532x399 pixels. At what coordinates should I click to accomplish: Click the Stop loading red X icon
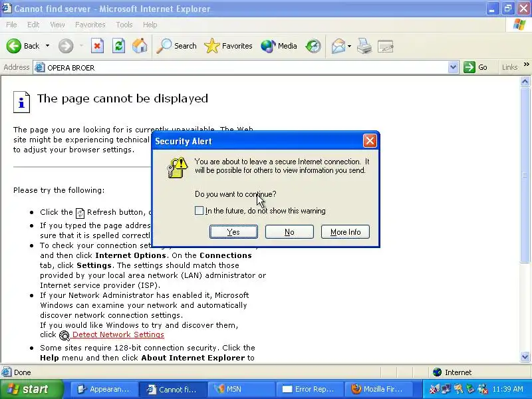(97, 46)
